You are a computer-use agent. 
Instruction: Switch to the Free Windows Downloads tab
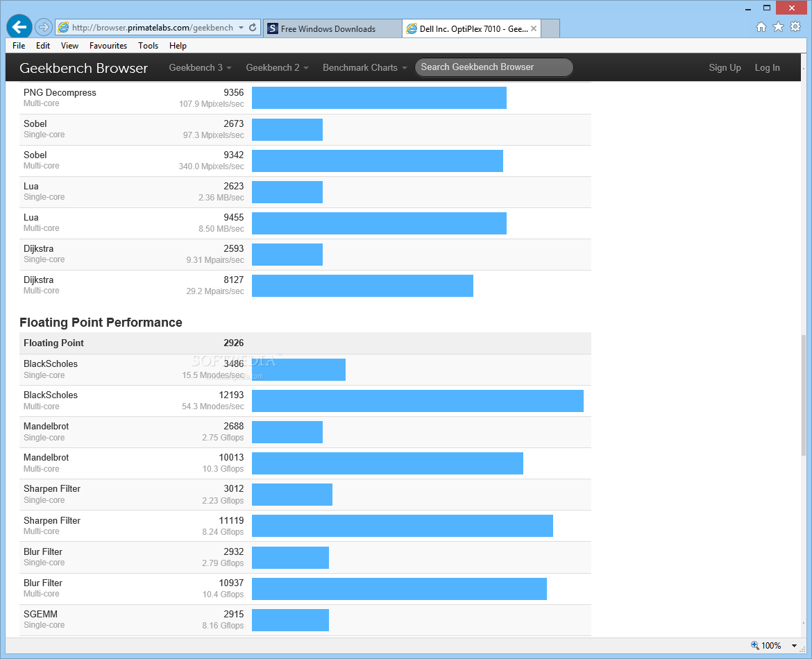point(328,28)
